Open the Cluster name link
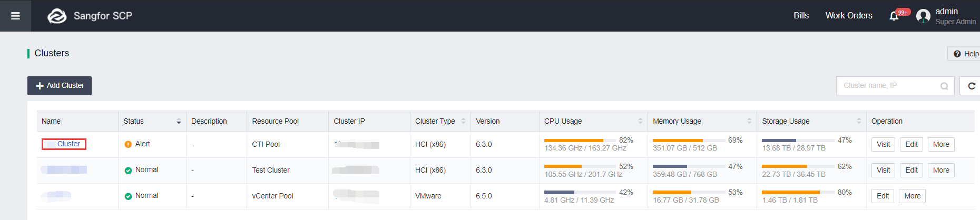Screen dimensions: 980x220 point(68,144)
